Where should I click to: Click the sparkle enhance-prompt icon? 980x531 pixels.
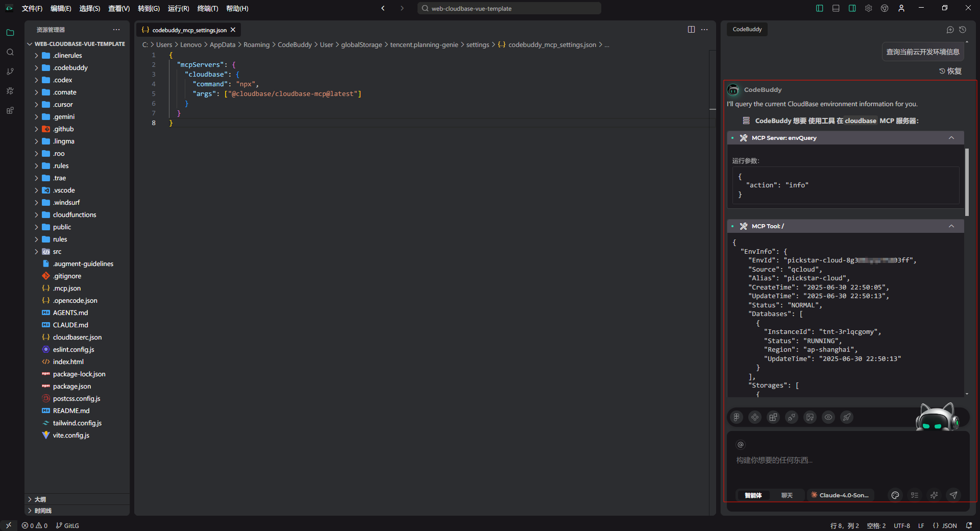[x=934, y=495]
